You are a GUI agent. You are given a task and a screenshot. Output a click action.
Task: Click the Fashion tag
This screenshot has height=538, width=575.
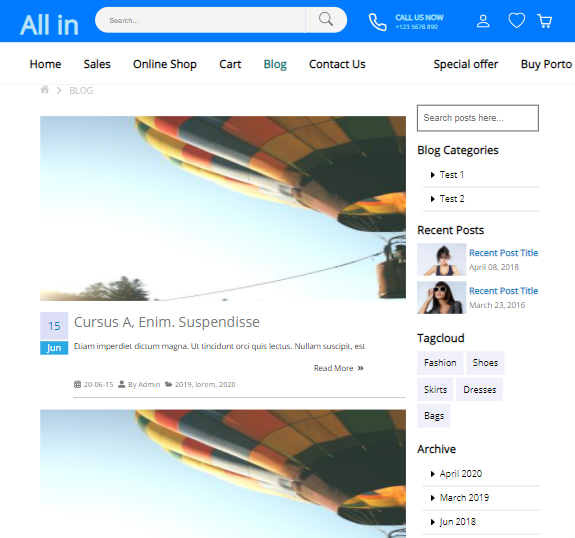click(440, 363)
